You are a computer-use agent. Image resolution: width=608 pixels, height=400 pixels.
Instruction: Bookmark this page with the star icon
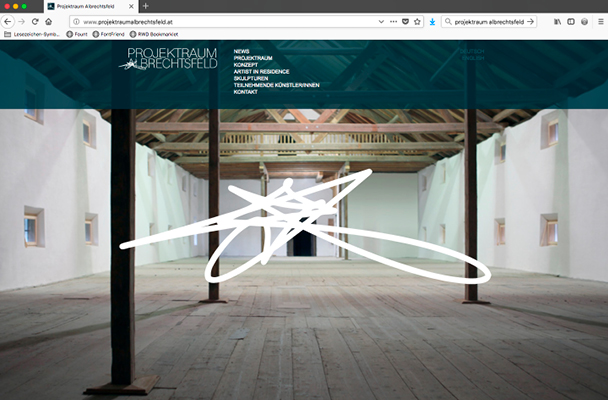[418, 21]
